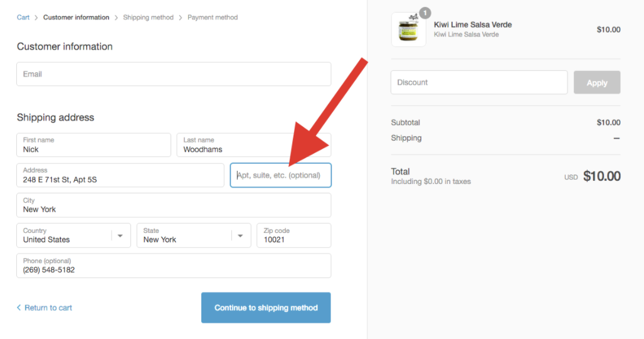
Task: Go to the Cart breadcrumb link
Action: pos(23,18)
